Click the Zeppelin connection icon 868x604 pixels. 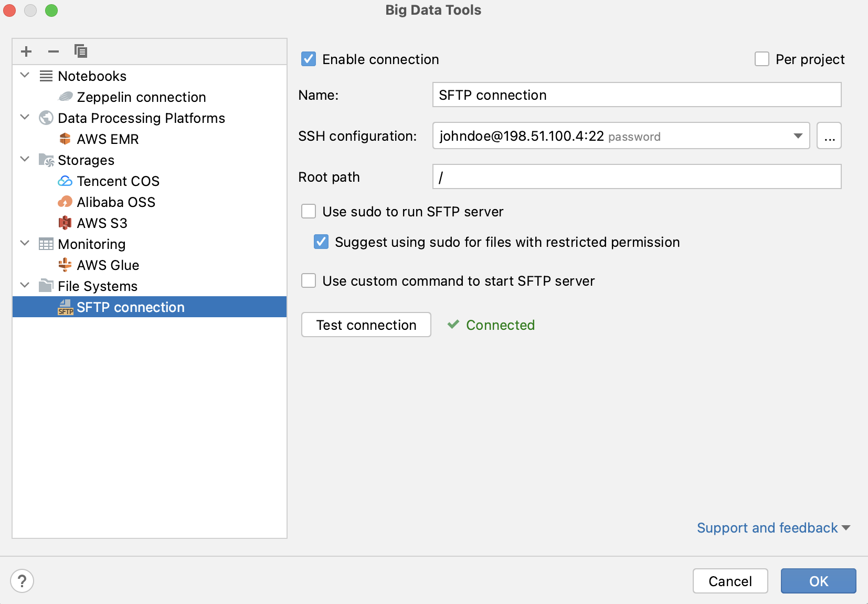tap(65, 97)
